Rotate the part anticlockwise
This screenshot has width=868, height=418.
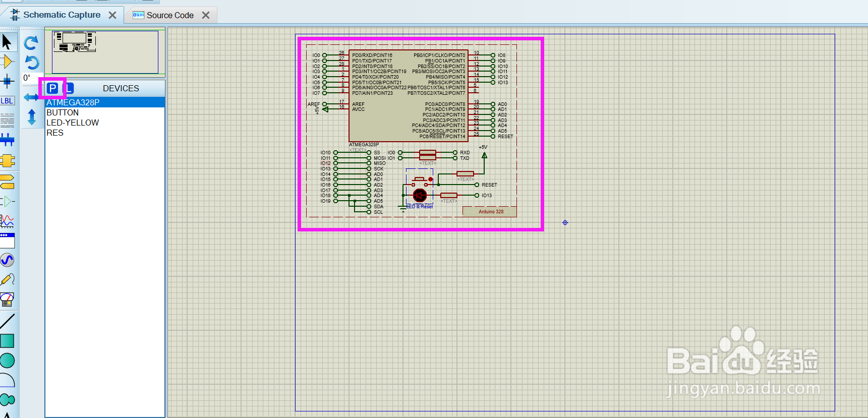coord(31,63)
